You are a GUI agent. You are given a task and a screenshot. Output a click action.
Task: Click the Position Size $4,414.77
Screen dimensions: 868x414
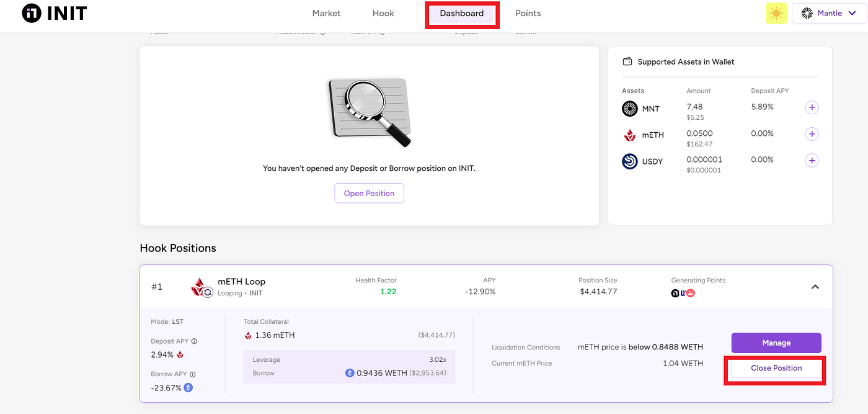[598, 292]
